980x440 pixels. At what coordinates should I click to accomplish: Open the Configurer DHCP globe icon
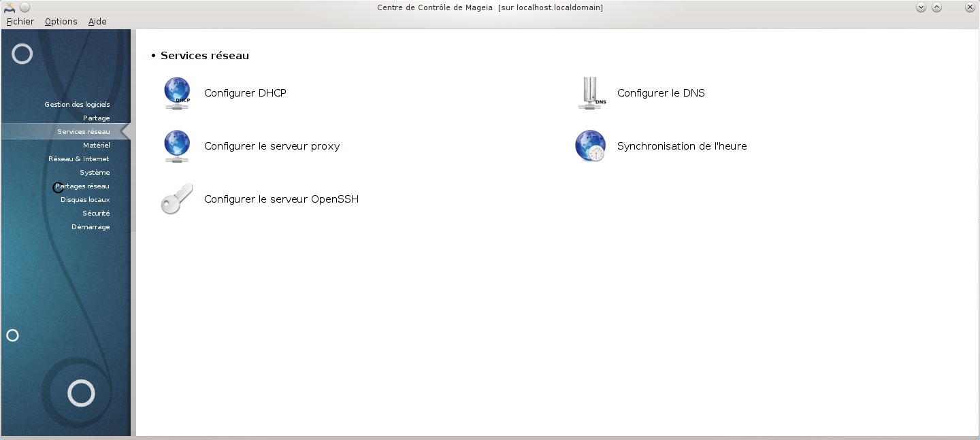177,93
